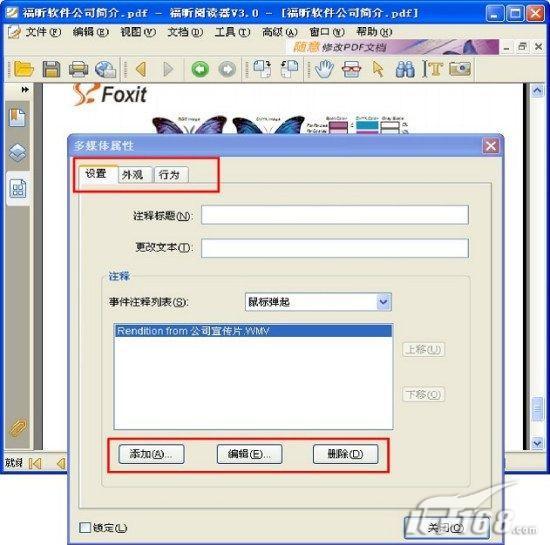Rotate page counterclockwise icon
550x545 pixels.
(x=290, y=69)
